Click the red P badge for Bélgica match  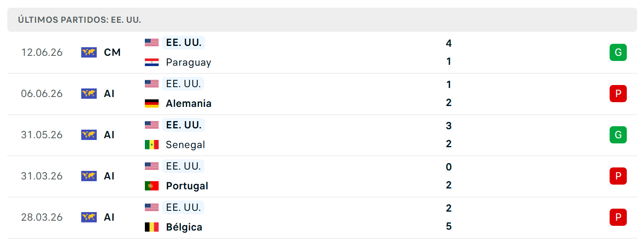click(618, 217)
